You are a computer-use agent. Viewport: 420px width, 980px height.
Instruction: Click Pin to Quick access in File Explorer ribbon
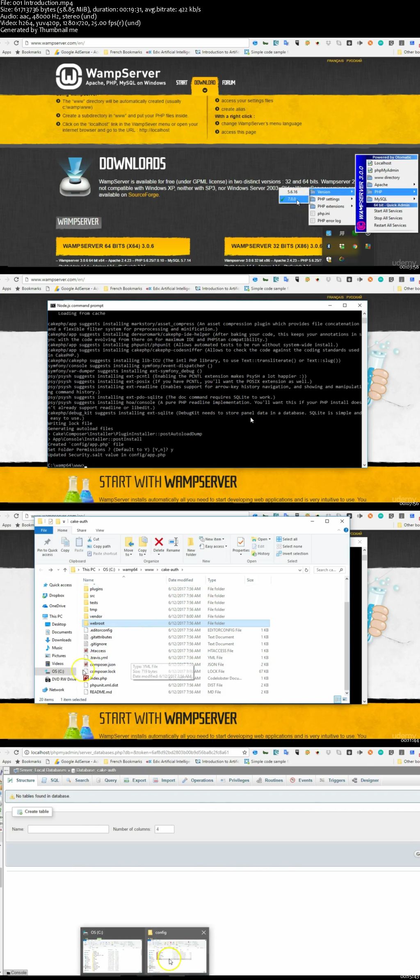pyautogui.click(x=47, y=547)
